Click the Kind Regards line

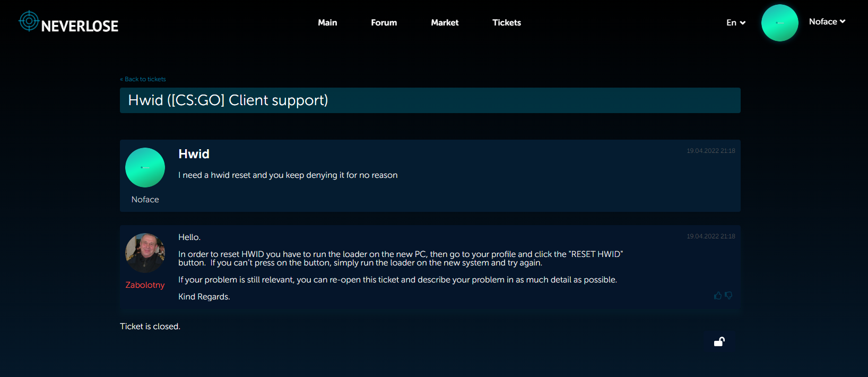coord(204,297)
